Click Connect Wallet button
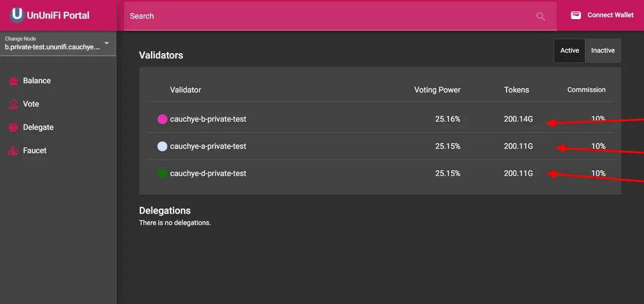This screenshot has width=644, height=304. (602, 15)
